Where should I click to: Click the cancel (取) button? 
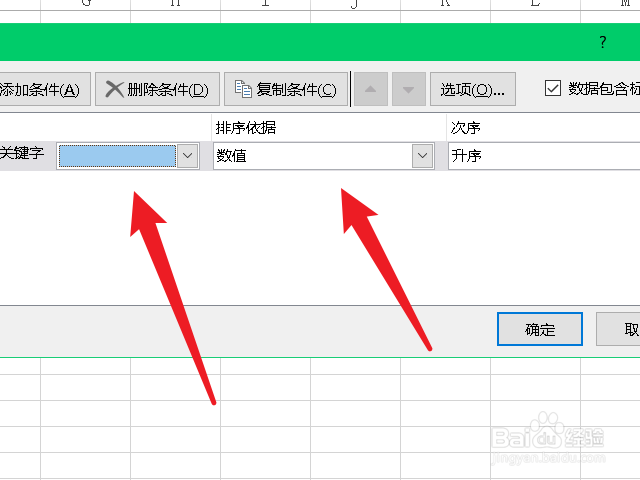click(618, 329)
